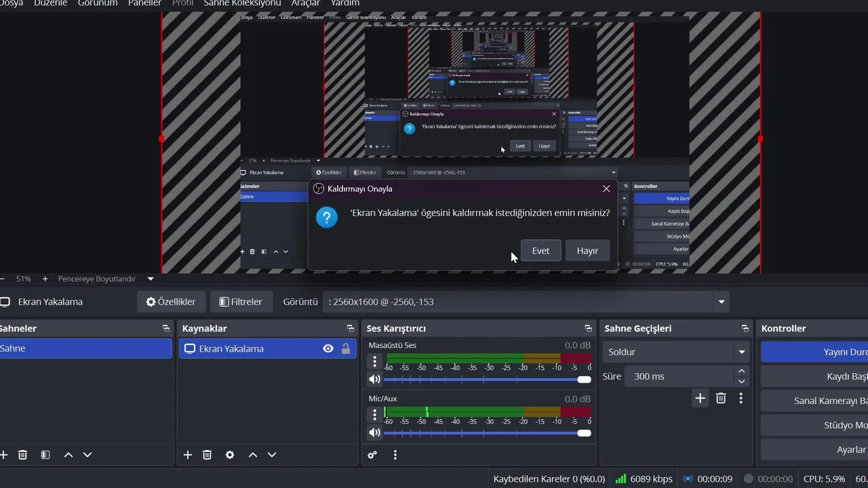The width and height of the screenshot is (868, 488).
Task: Open the Görünüm menu
Action: [x=98, y=3]
